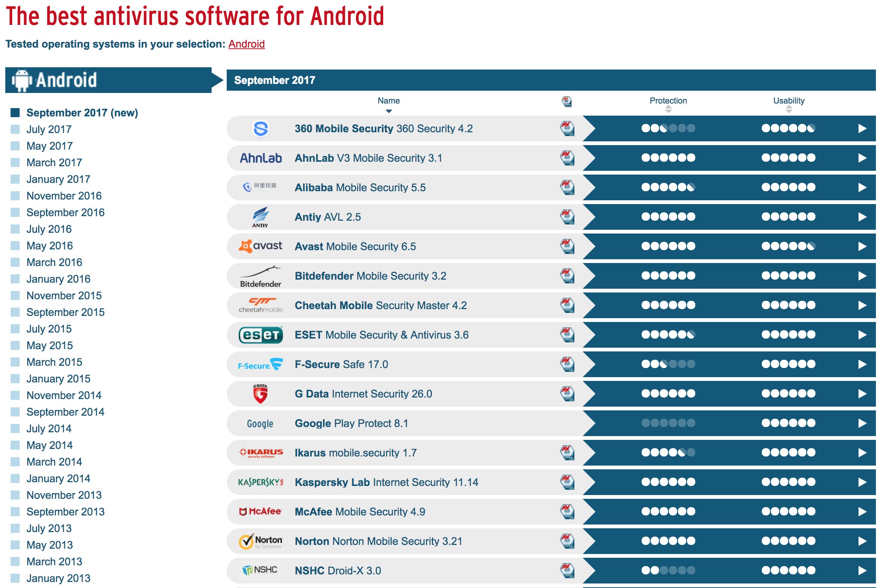Click certification badge for 360 Mobile Security
888x588 pixels.
pos(567,128)
